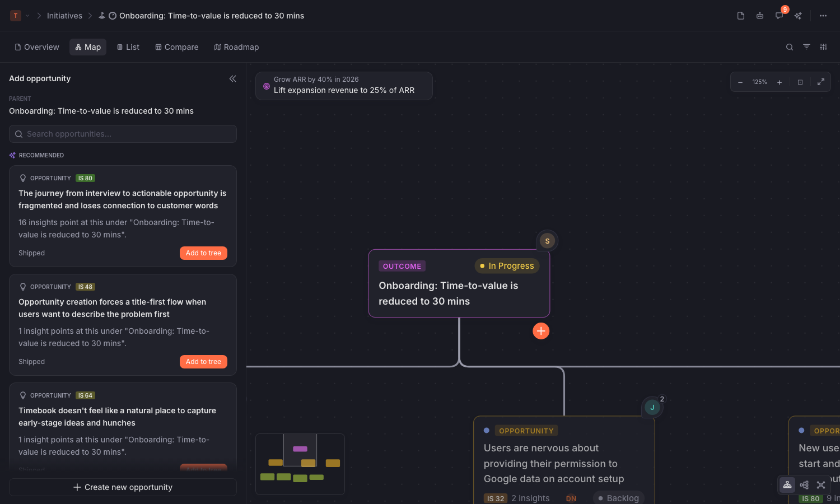Open comments with 9 notifications

tap(779, 16)
